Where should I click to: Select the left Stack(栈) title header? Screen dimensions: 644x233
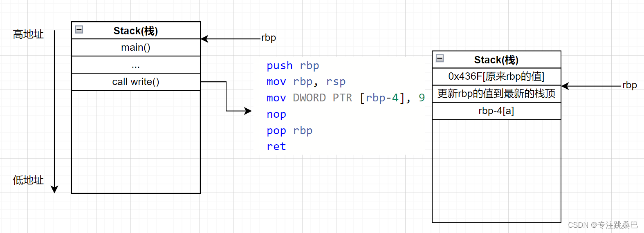coord(136,31)
